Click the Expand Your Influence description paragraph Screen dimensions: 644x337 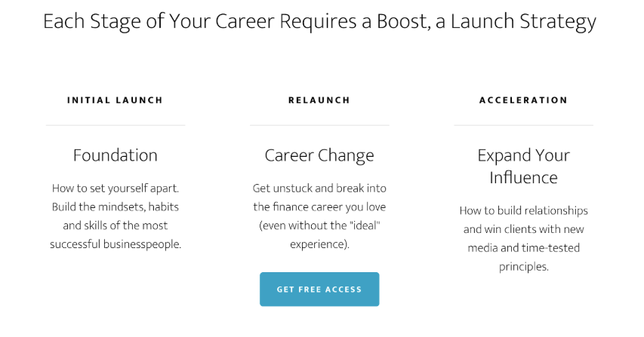523,238
